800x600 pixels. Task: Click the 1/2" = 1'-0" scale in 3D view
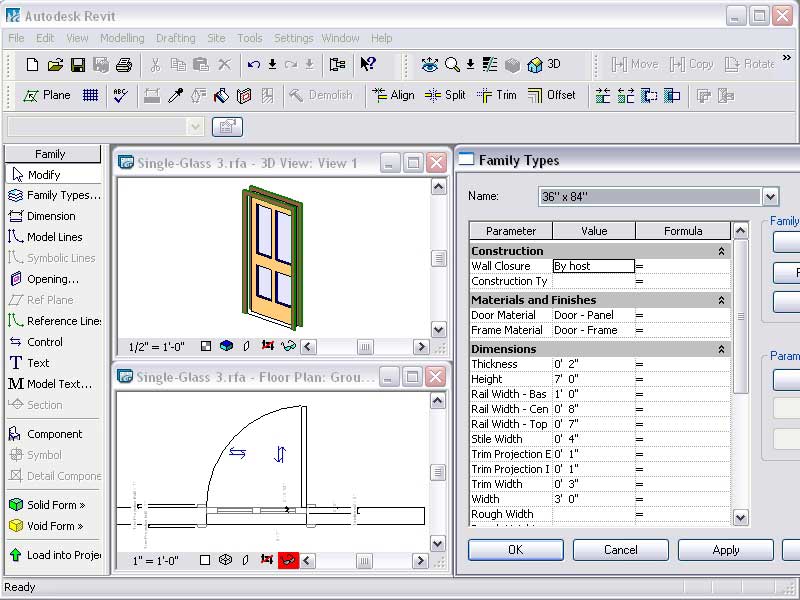point(156,347)
